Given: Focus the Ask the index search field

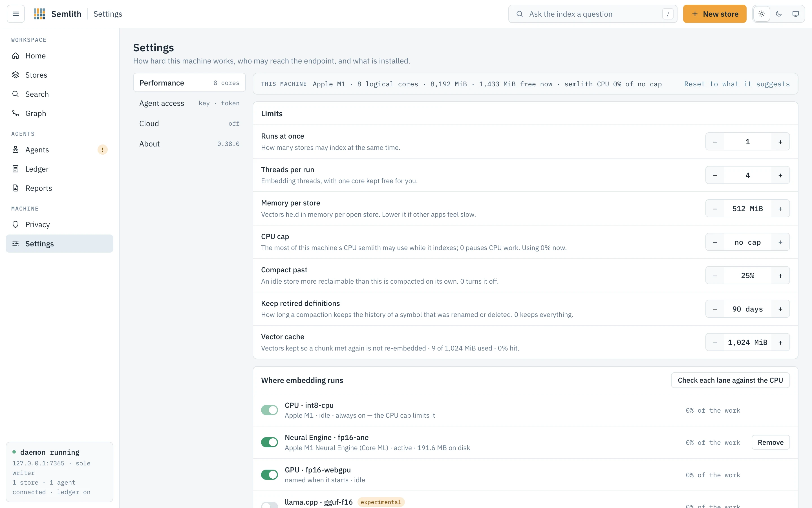Looking at the screenshot, I should 593,14.
